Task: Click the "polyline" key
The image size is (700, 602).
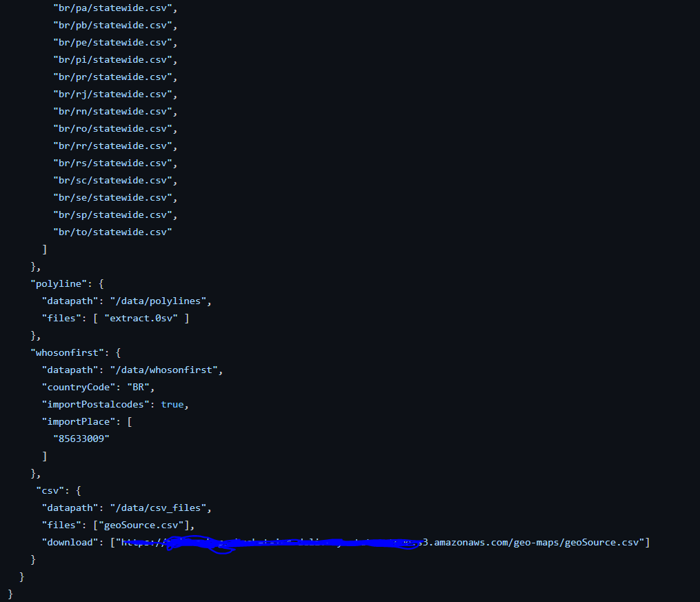Action: (x=59, y=284)
